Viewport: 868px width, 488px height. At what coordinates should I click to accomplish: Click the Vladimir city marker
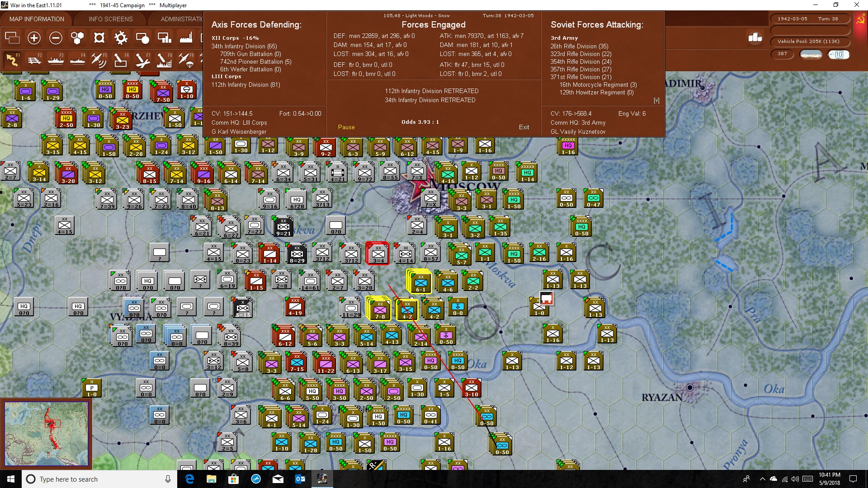tap(703, 88)
